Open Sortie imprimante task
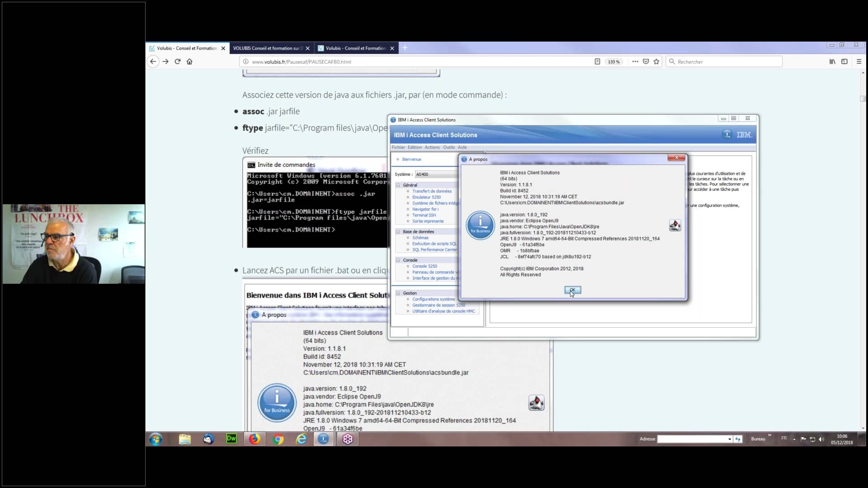The height and width of the screenshot is (488, 868). [x=428, y=221]
